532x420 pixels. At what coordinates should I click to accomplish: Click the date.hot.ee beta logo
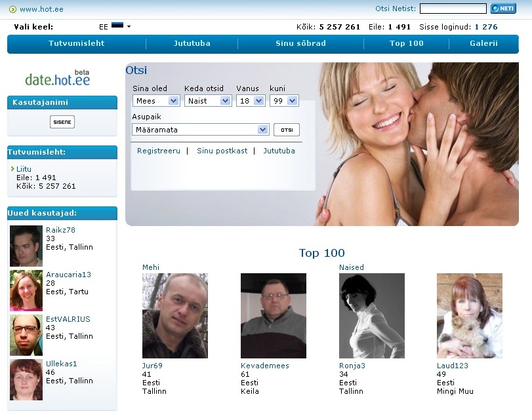[x=58, y=79]
